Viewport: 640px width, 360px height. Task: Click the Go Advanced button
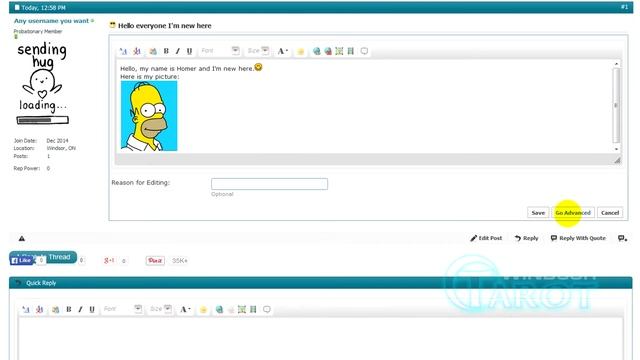(x=573, y=213)
